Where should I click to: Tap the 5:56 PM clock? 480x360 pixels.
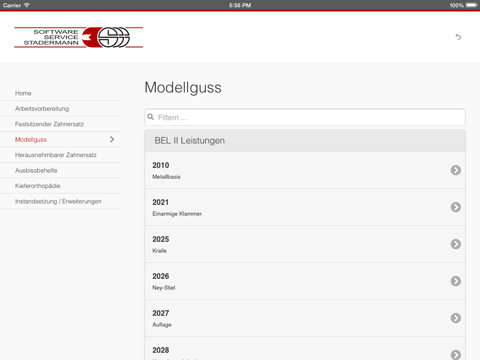coord(240,5)
